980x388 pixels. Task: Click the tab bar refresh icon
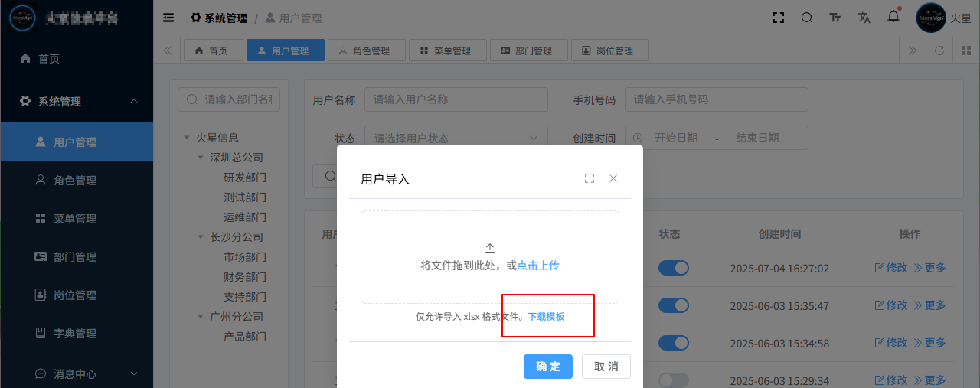pos(939,51)
